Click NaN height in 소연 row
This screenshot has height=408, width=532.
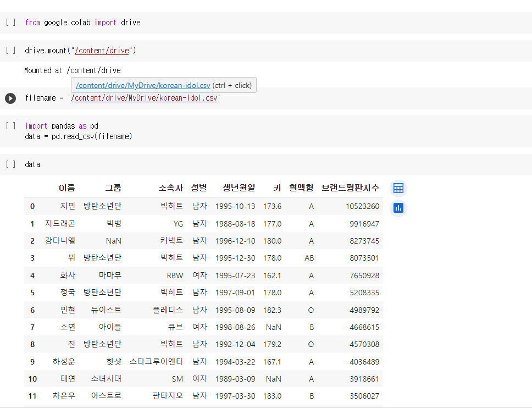[274, 327]
